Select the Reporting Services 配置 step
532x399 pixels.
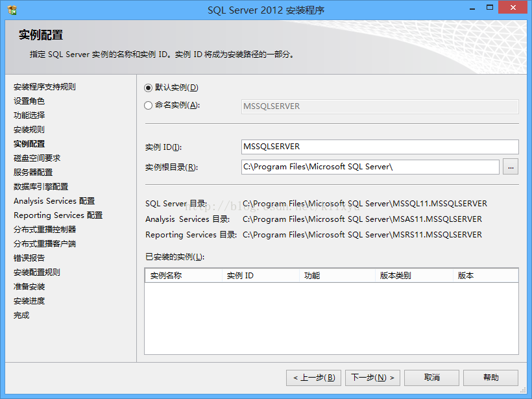pos(58,215)
